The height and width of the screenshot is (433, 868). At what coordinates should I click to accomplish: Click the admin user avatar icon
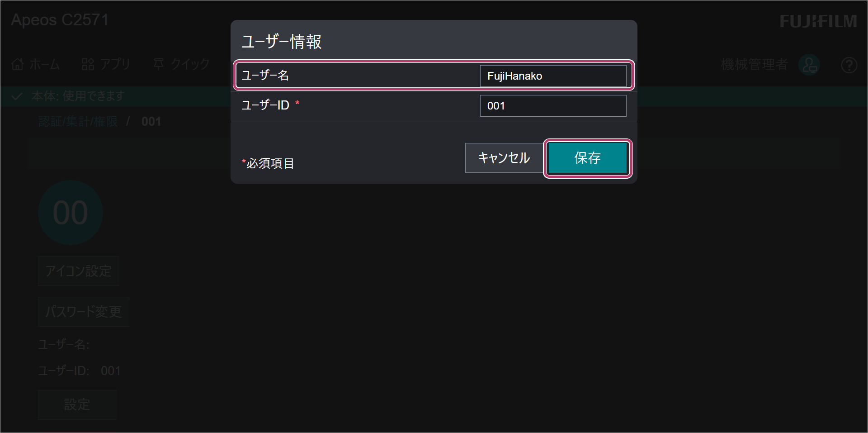pyautogui.click(x=809, y=65)
